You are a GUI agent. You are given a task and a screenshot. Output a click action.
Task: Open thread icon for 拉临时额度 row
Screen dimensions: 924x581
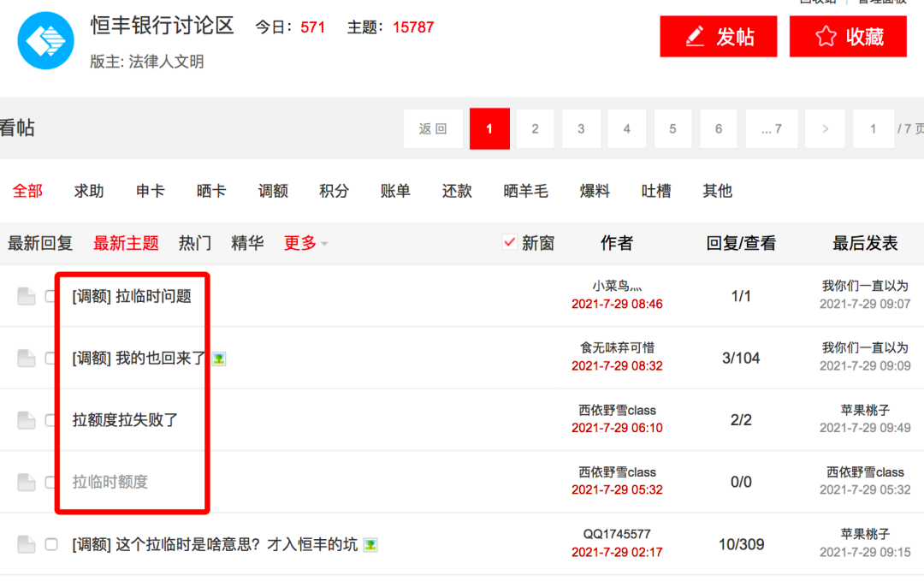pyautogui.click(x=26, y=482)
